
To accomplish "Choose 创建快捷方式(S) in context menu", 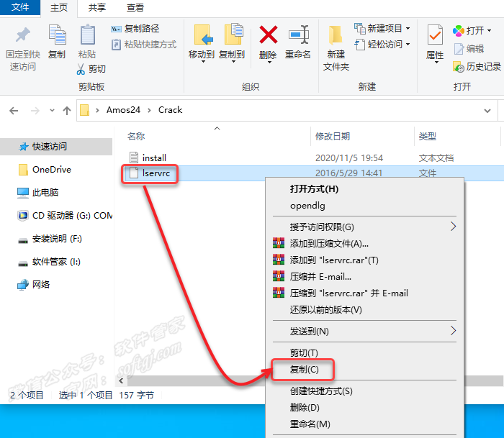I will click(365, 391).
